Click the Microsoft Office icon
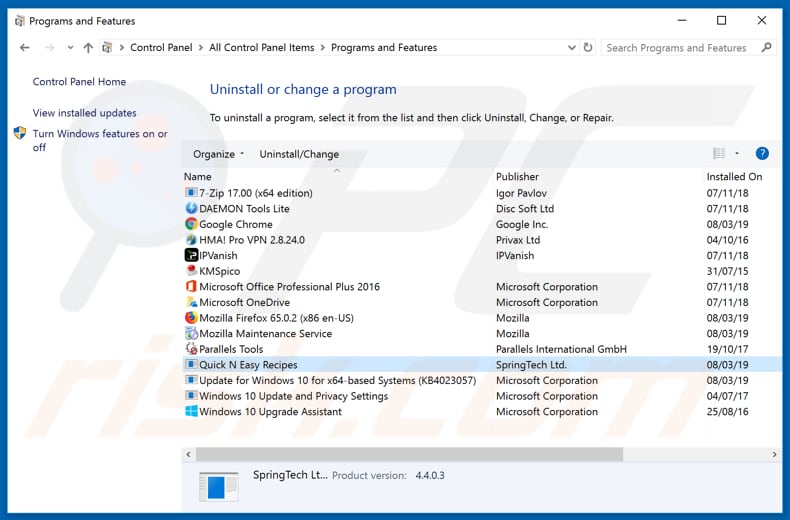The image size is (790, 520). 191,286
